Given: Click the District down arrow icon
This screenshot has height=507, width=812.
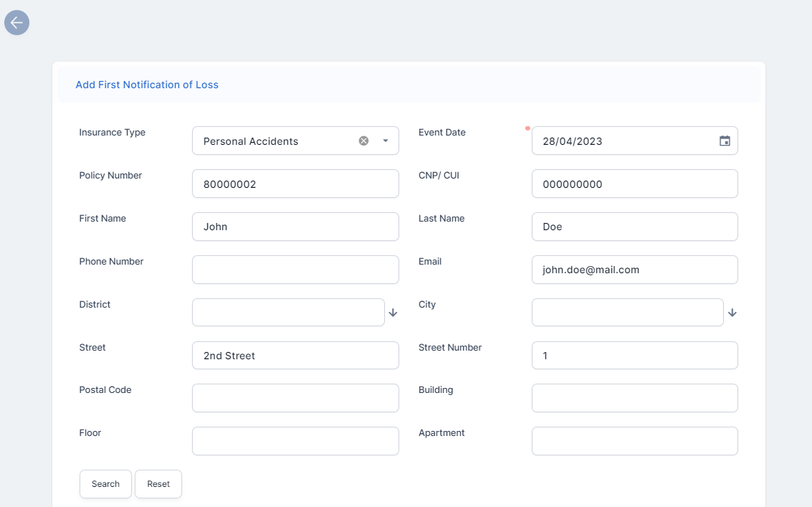Looking at the screenshot, I should [x=393, y=313].
